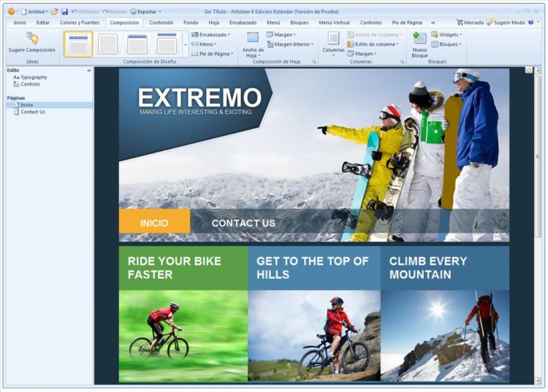Switch to the Colores y Fuentes tab

[x=79, y=23]
